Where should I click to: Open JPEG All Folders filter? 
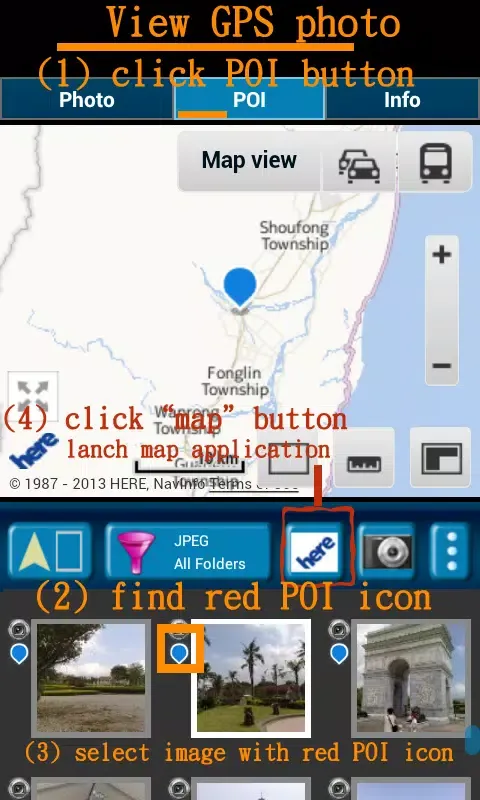point(188,552)
